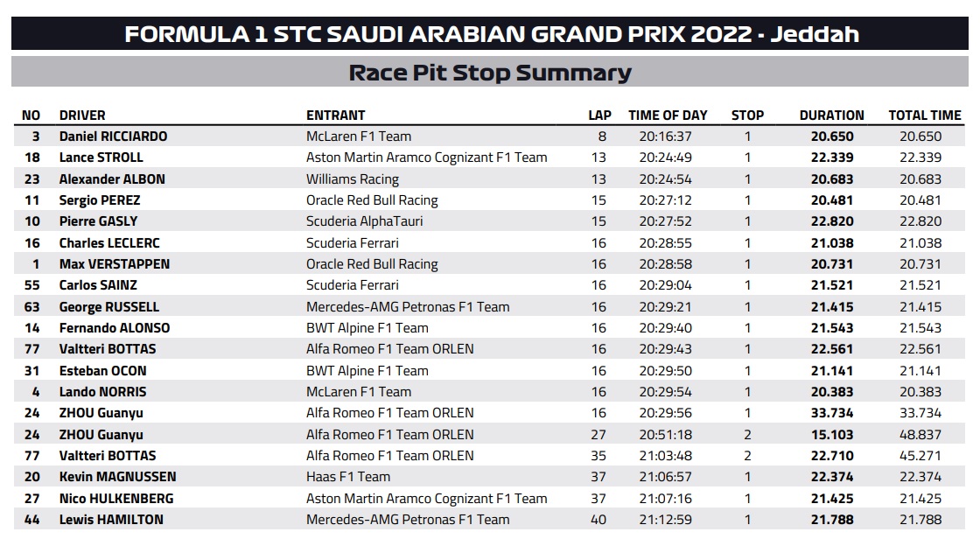The width and height of the screenshot is (980, 539).
Task: Click Fernando ALONSO's driver name
Action: pos(115,328)
